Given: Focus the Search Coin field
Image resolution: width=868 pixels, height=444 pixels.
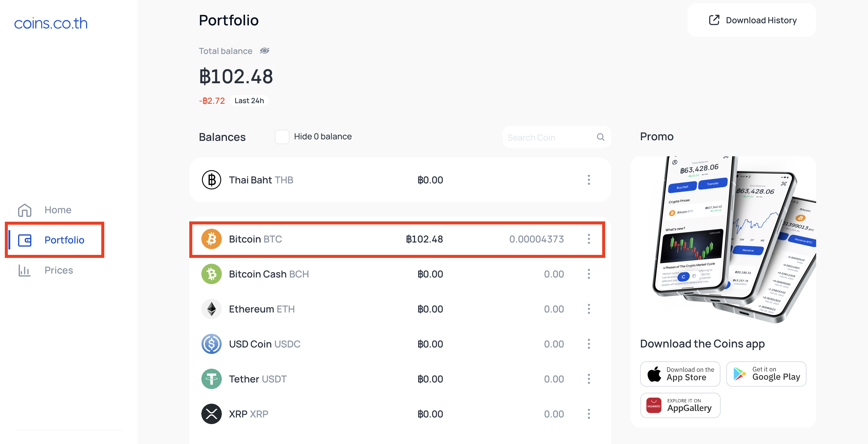Looking at the screenshot, I should pyautogui.click(x=557, y=137).
